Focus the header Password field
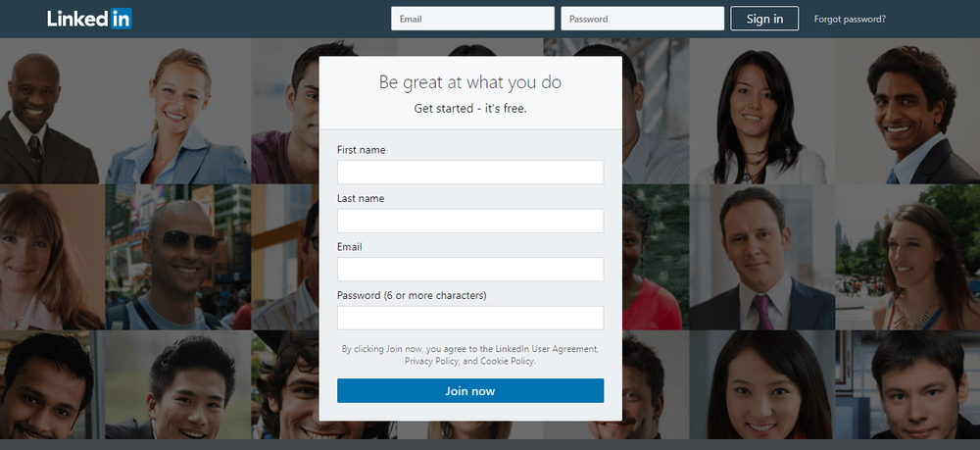Screen dimensions: 980x450 (x=643, y=19)
